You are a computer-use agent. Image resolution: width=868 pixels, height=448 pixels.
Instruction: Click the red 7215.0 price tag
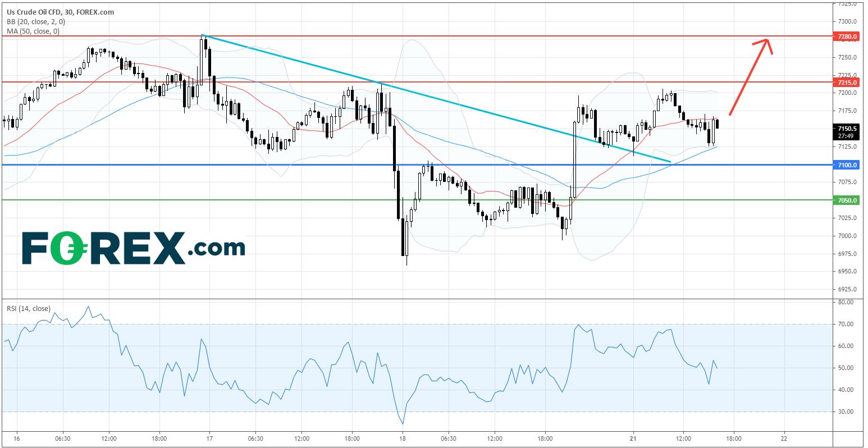click(846, 83)
